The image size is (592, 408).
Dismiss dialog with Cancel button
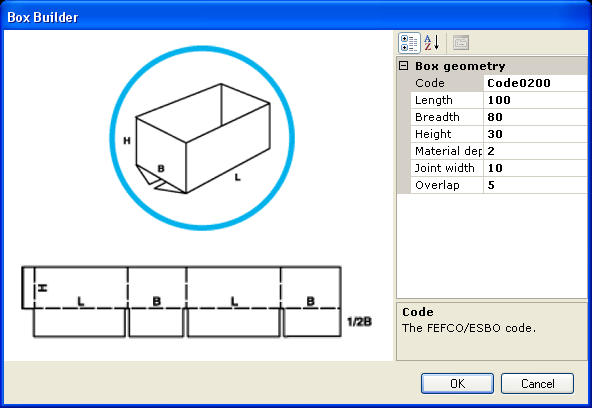537,383
